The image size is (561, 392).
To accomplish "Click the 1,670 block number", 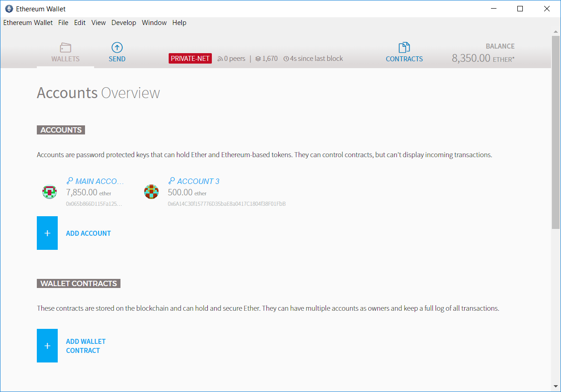I will pyautogui.click(x=270, y=59).
